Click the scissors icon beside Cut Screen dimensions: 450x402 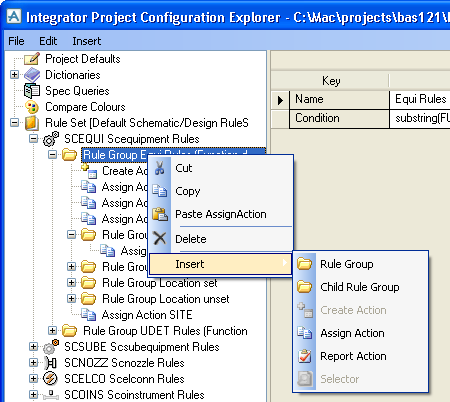[x=160, y=168]
